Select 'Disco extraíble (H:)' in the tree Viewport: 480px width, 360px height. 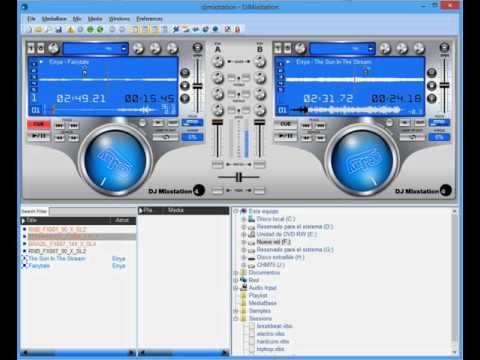coord(280,257)
